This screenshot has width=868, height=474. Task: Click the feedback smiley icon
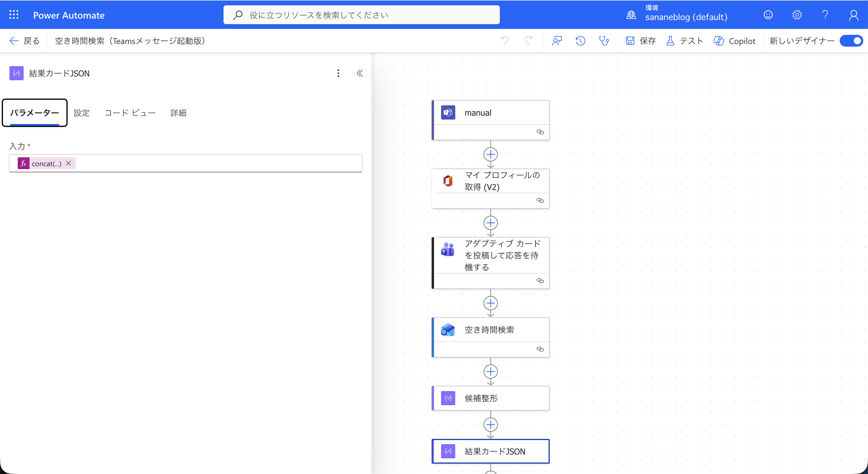point(768,15)
